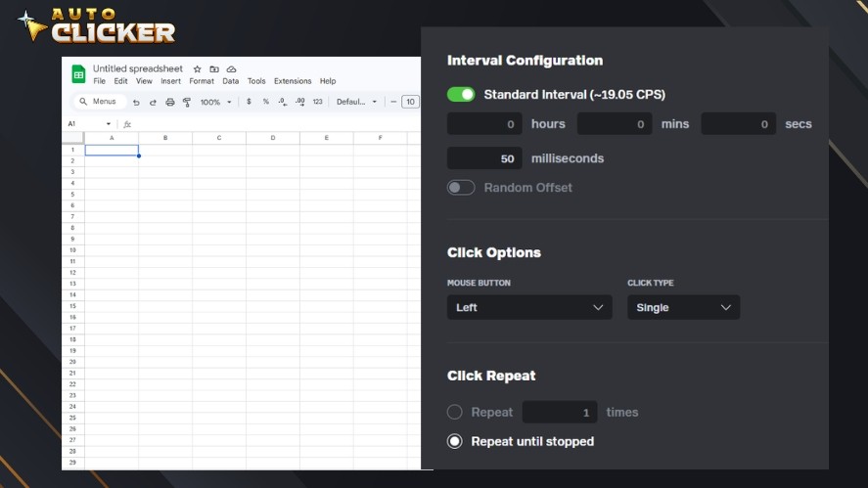The image size is (868, 488).
Task: Select the Paint format tool
Action: 187,102
